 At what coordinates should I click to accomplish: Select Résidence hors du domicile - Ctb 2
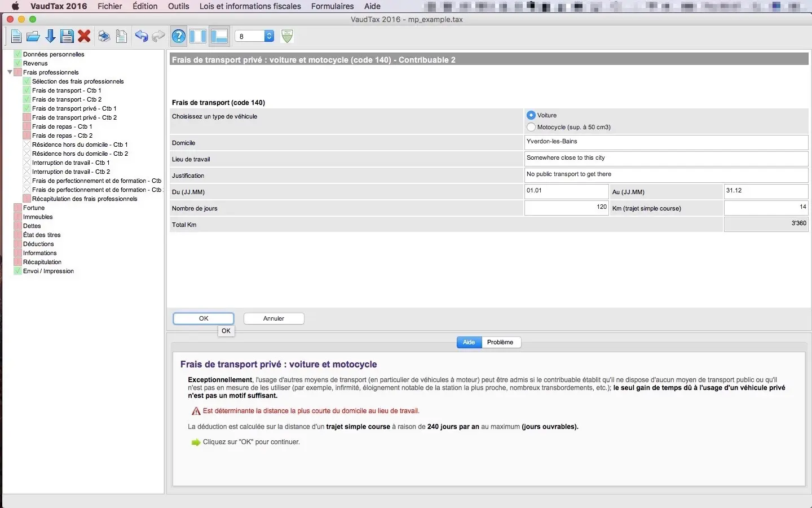[80, 154]
